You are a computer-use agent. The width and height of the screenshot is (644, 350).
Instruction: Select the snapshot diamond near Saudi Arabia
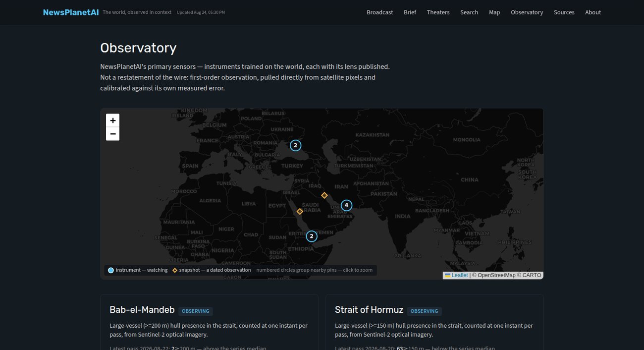pos(300,212)
